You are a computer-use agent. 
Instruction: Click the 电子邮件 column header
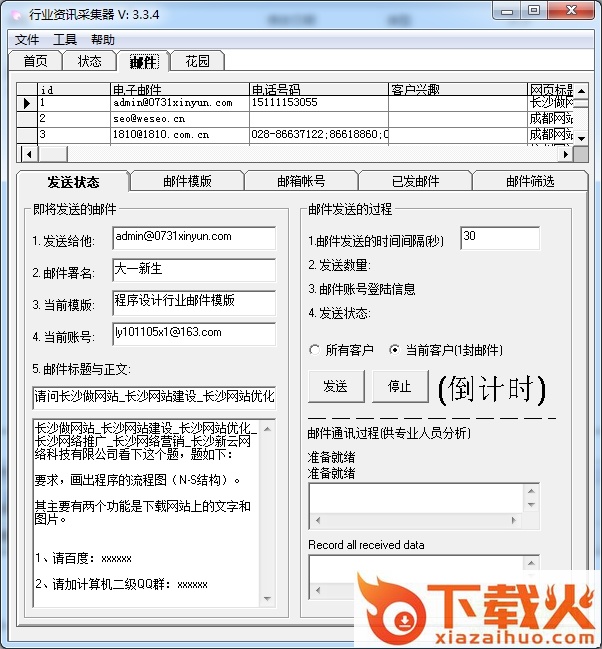pos(180,89)
